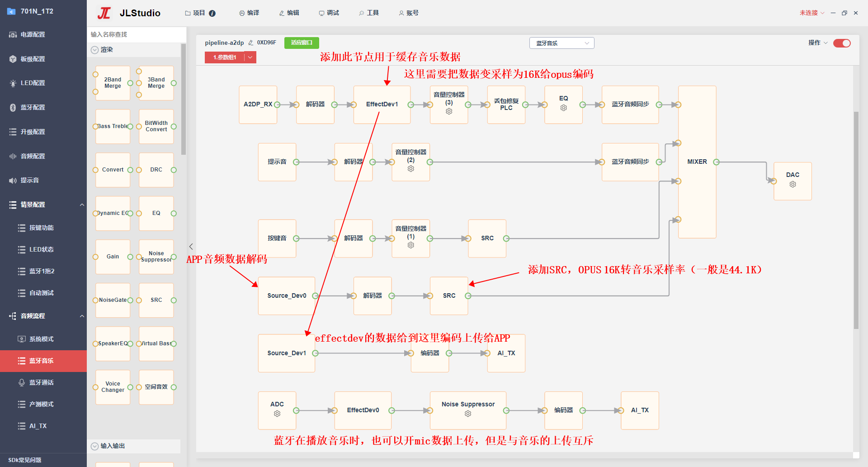This screenshot has width=868, height=467.
Task: Expand the 输入输出 component group
Action: click(x=94, y=446)
